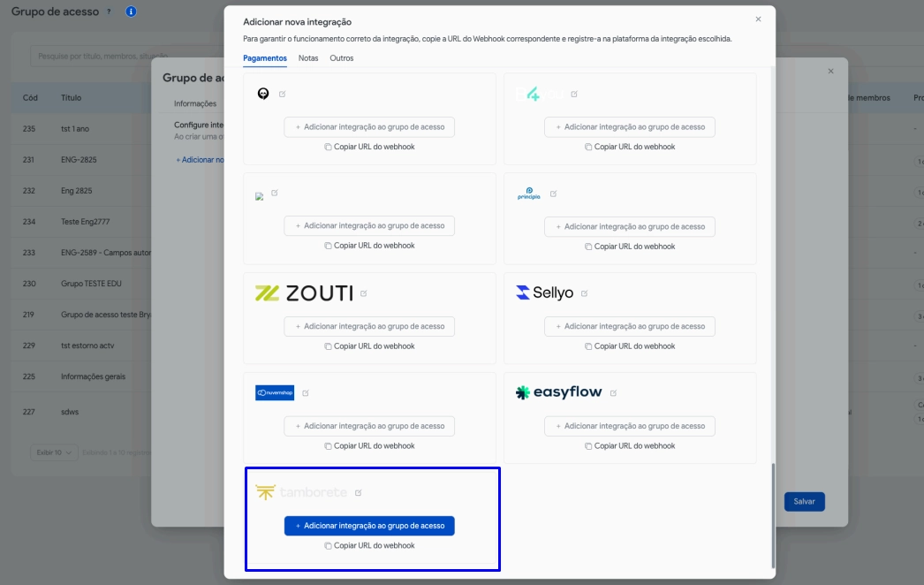
Task: Click the edit icon beside easyflow logo
Action: pos(613,393)
